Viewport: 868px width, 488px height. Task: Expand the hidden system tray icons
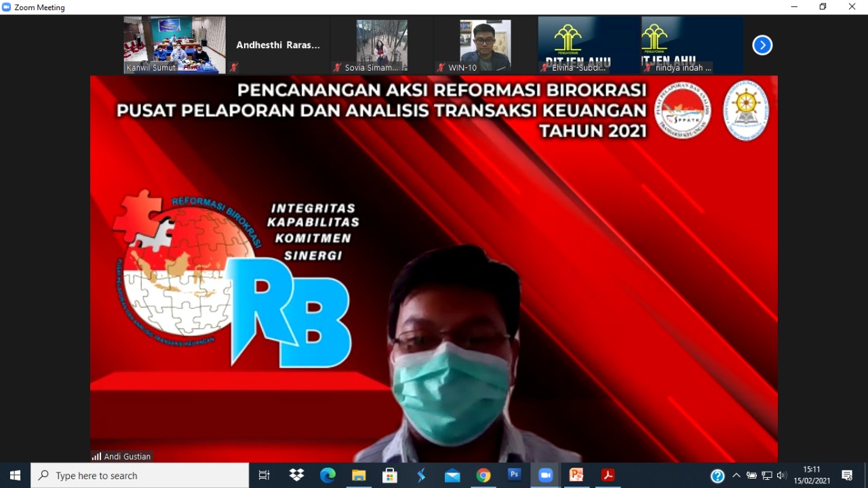(736, 476)
